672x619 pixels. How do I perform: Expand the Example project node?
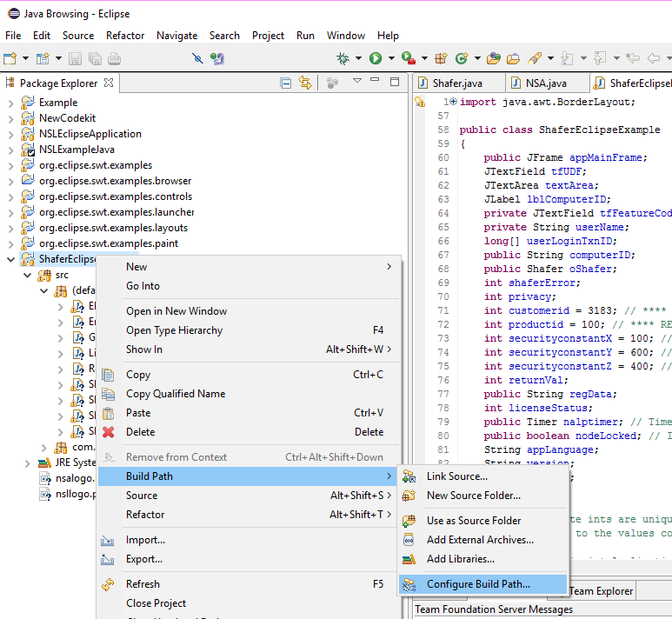click(11, 103)
